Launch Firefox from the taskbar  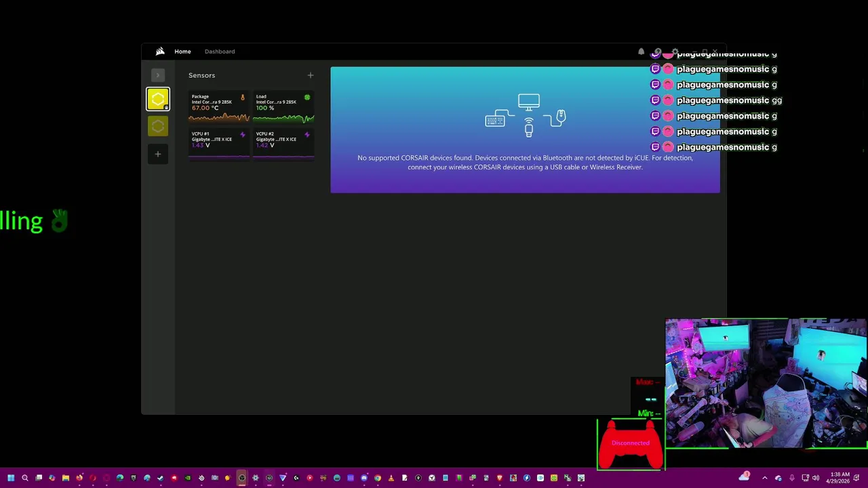click(79, 478)
